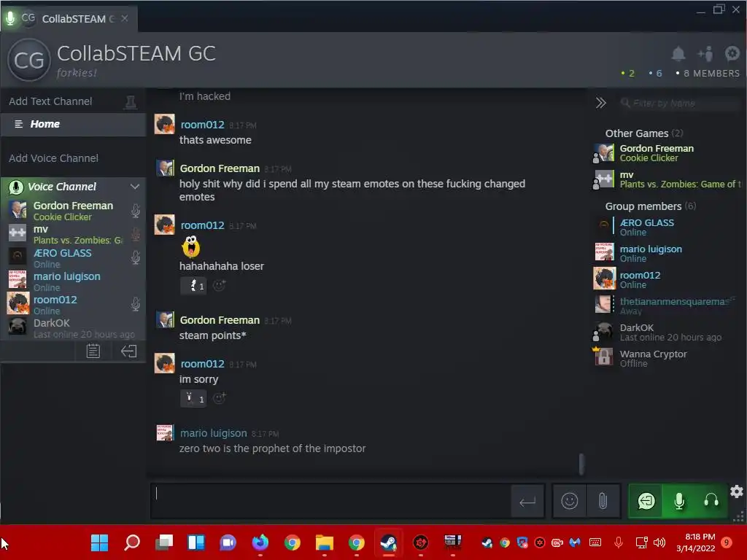
Task: Select mv in Other Games list
Action: click(667, 179)
